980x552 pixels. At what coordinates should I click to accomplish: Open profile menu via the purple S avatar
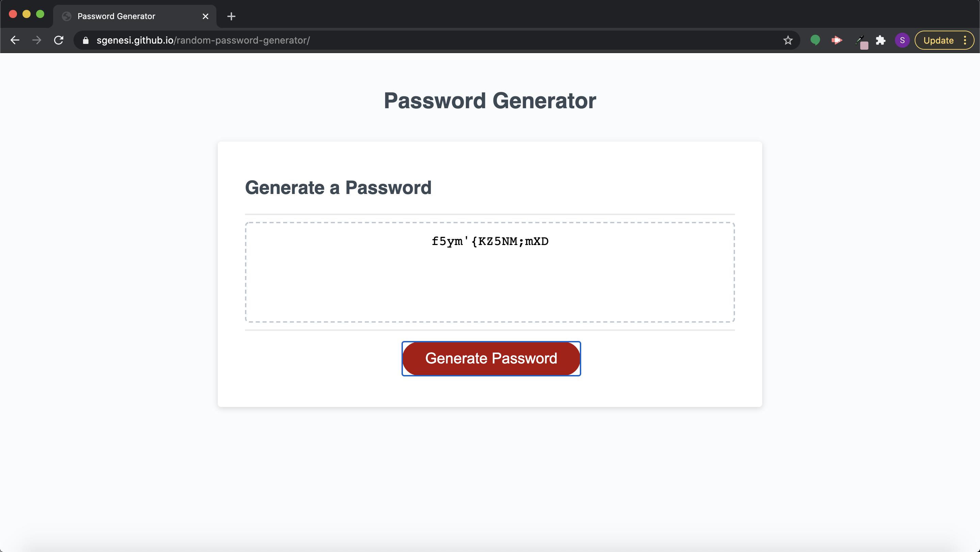[902, 40]
